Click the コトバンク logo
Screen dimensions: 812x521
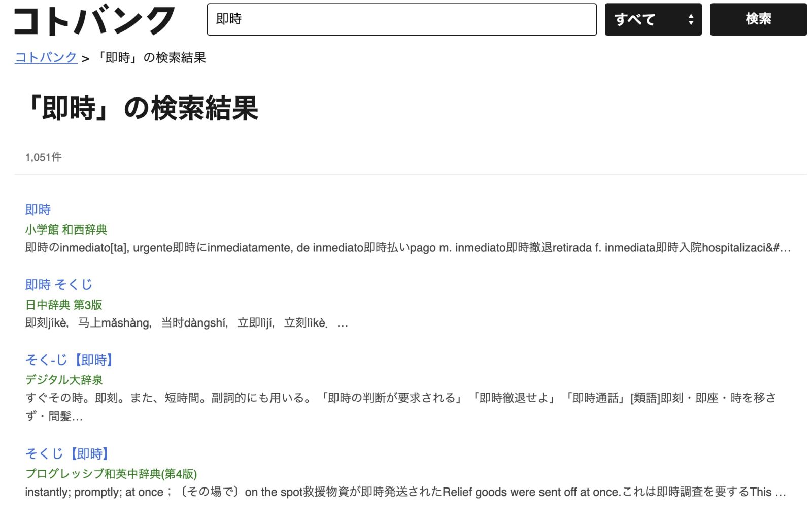point(94,20)
